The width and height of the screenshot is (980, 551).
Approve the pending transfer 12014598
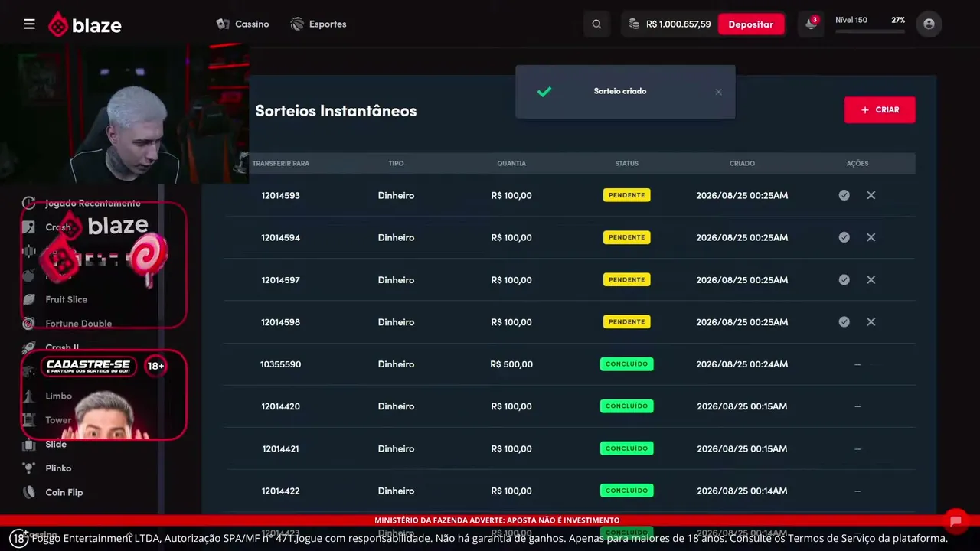844,321
